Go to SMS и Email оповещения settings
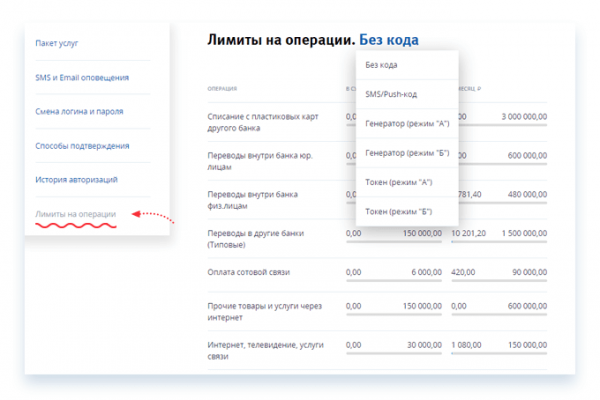 tap(82, 78)
